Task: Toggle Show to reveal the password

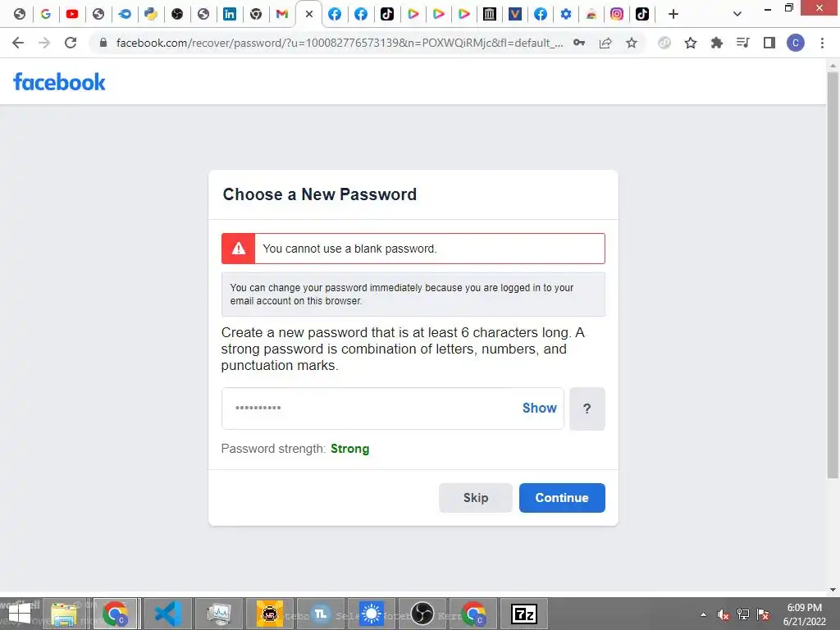Action: coord(540,409)
